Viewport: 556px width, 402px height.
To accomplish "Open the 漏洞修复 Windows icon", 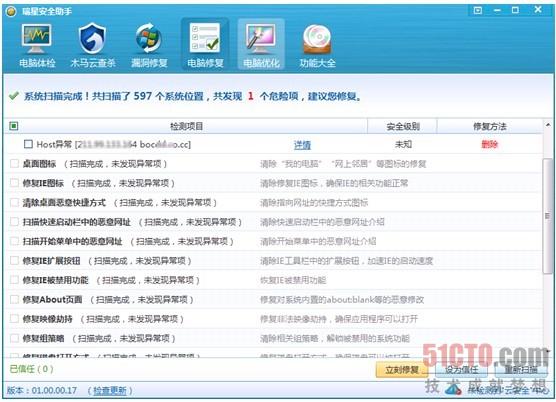I will (149, 38).
